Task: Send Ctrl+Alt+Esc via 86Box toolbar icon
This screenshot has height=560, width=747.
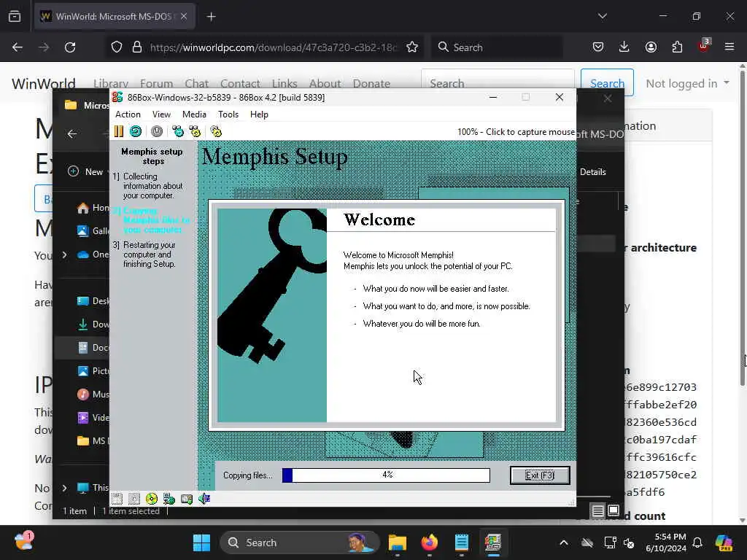Action: (x=195, y=131)
